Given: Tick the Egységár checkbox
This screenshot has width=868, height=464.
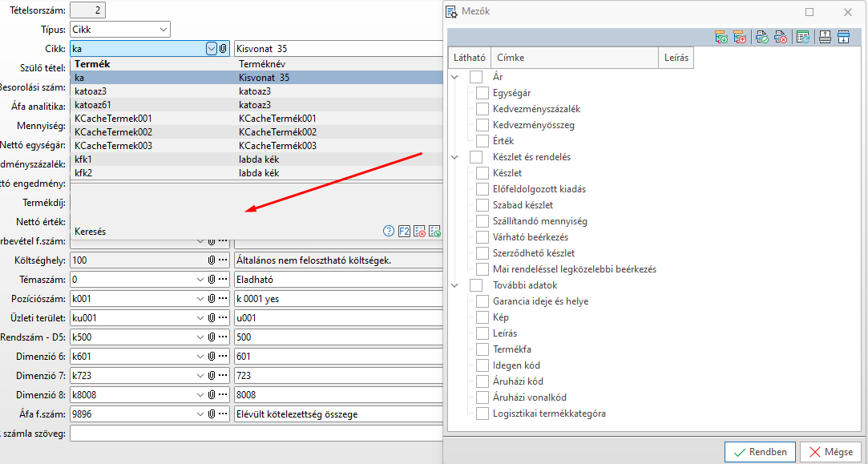Looking at the screenshot, I should [482, 93].
